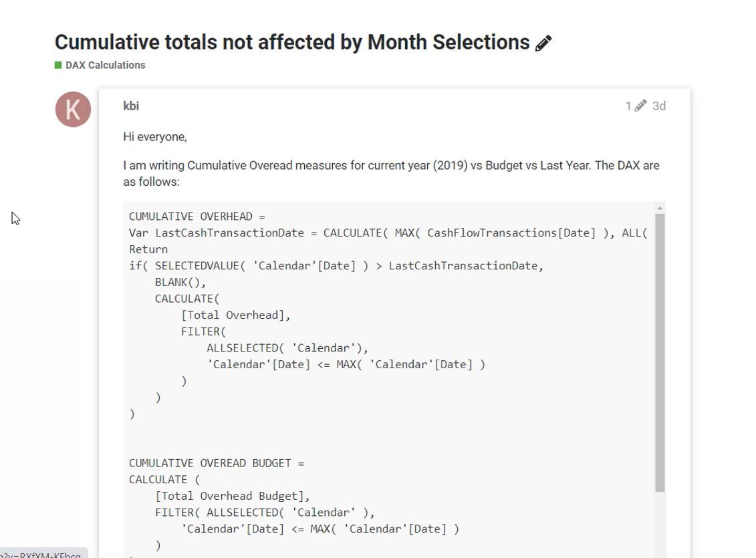The width and height of the screenshot is (756, 558).
Task: Click the standalone 'FILTER(' code line
Action: [203, 331]
